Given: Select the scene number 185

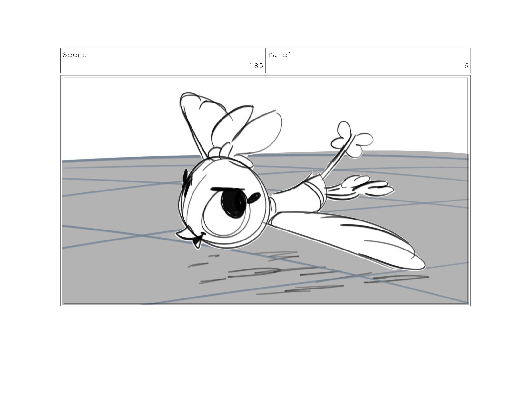Looking at the screenshot, I should (256, 66).
